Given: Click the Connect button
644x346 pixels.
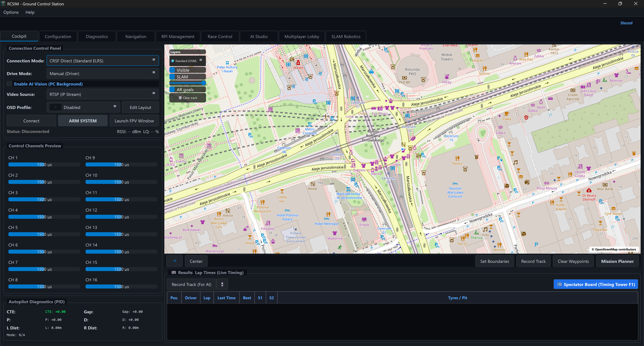Looking at the screenshot, I should click(x=31, y=121).
